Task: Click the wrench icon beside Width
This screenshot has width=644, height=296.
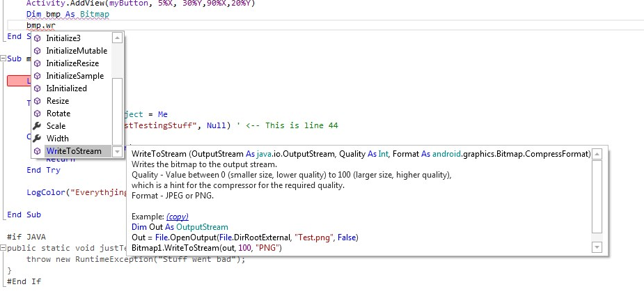Action: (38, 139)
